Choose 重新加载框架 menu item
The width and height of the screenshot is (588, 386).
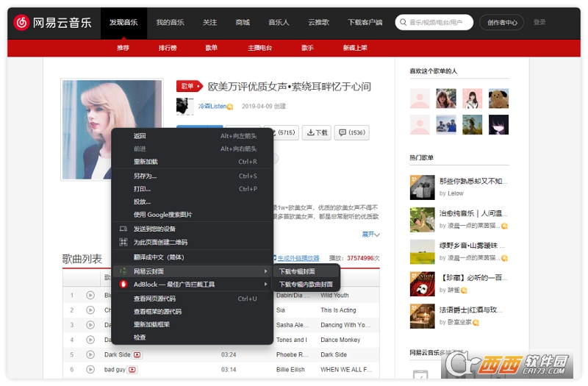192,324
